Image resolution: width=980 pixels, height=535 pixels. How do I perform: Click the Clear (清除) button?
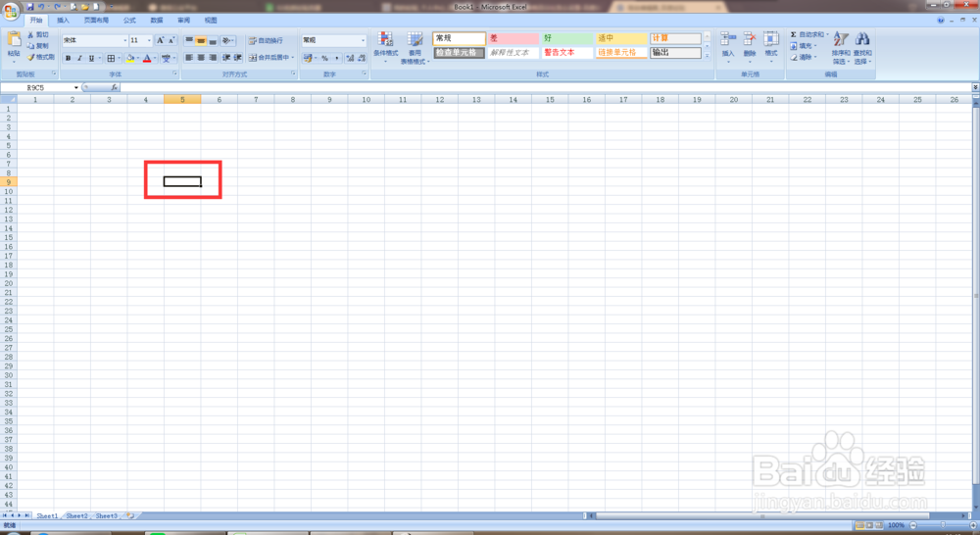(804, 57)
